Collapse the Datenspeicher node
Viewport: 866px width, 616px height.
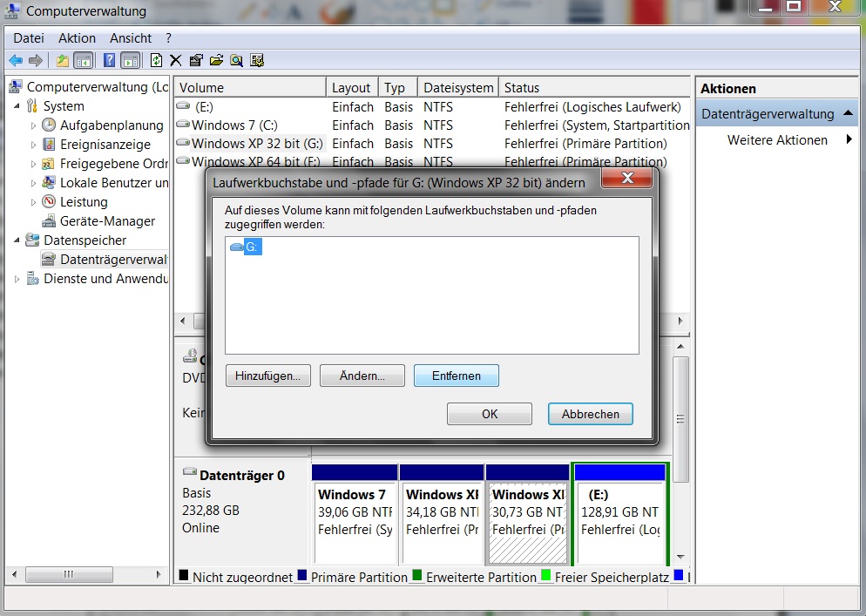point(17,240)
